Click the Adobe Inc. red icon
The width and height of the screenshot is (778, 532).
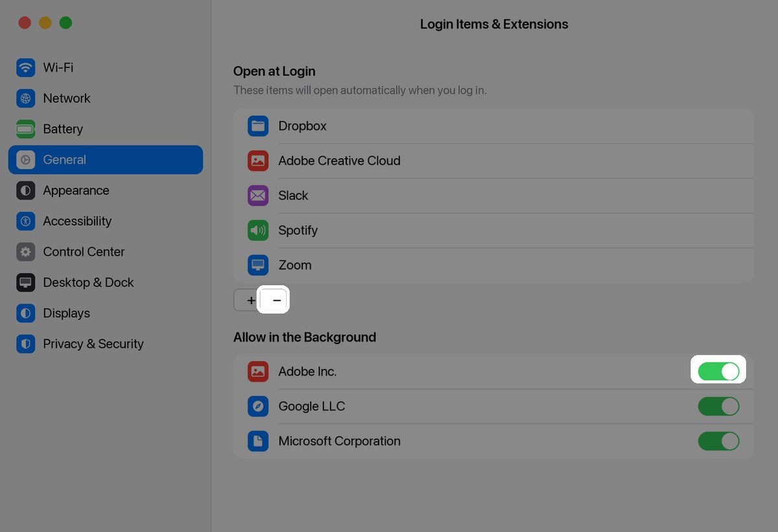pos(258,371)
